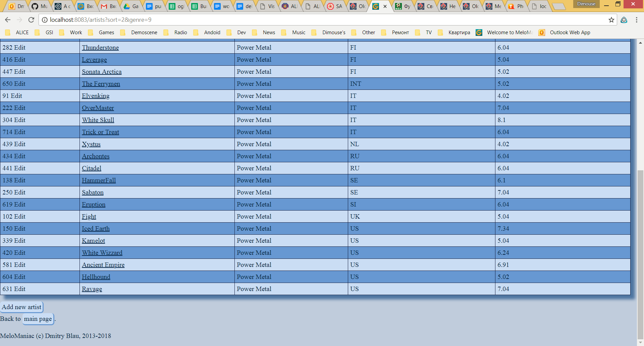Open the White Skull artist link
Image resolution: width=644 pixels, height=346 pixels.
point(98,120)
